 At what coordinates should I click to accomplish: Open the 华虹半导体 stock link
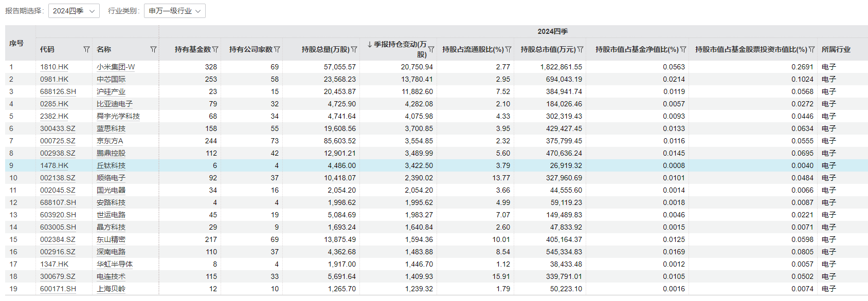[115, 264]
